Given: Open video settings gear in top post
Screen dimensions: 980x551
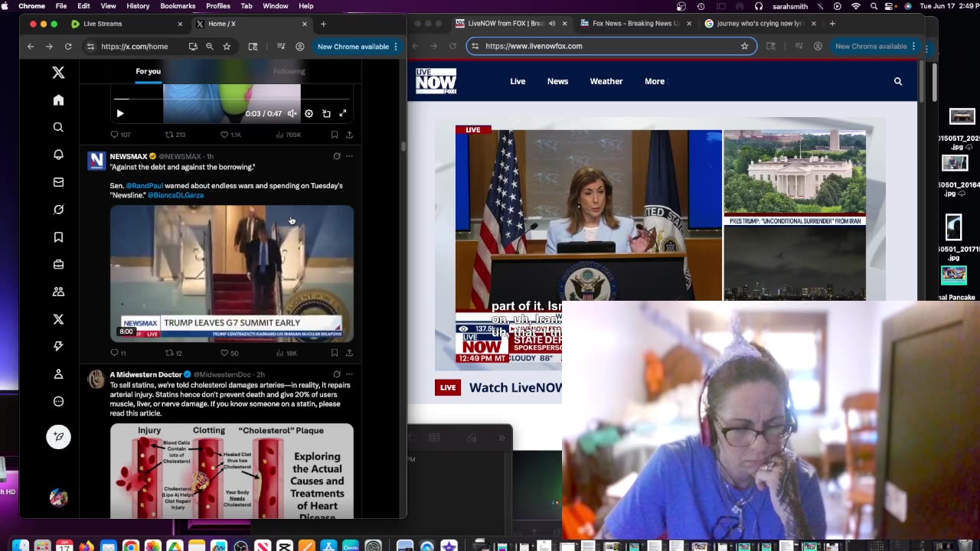Looking at the screenshot, I should click(309, 113).
